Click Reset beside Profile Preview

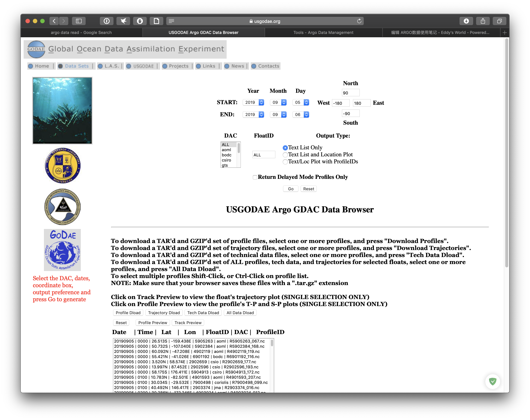point(121,323)
